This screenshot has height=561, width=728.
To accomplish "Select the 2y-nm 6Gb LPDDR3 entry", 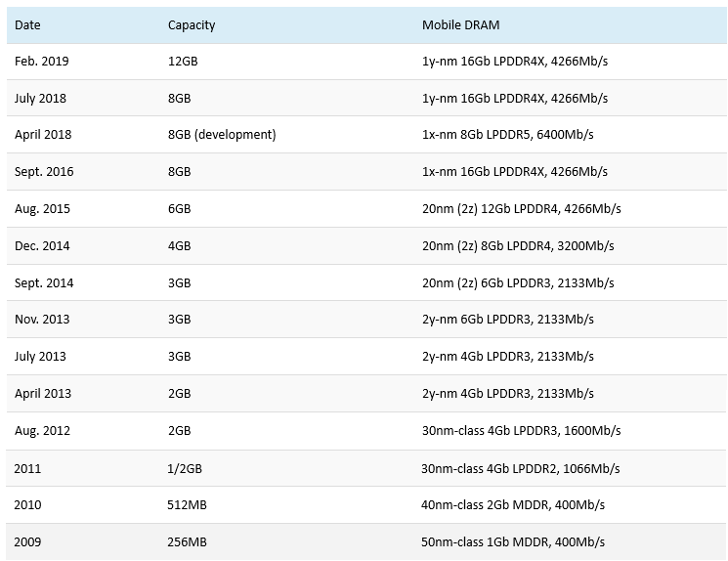I will (x=507, y=320).
